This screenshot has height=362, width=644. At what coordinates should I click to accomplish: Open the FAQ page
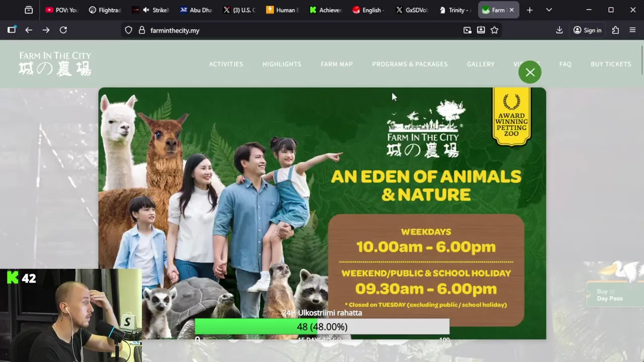(x=565, y=64)
